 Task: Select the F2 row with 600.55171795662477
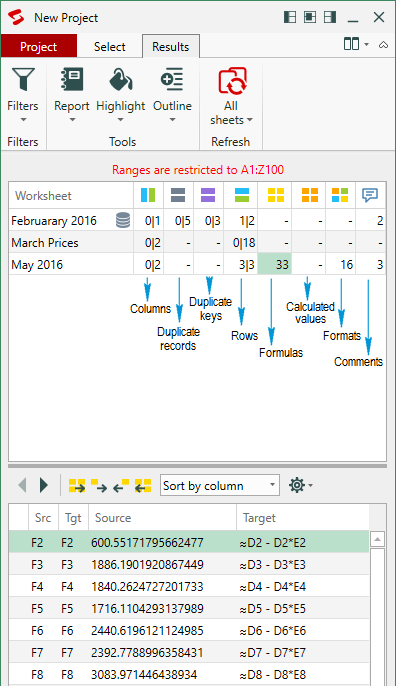pos(189,542)
